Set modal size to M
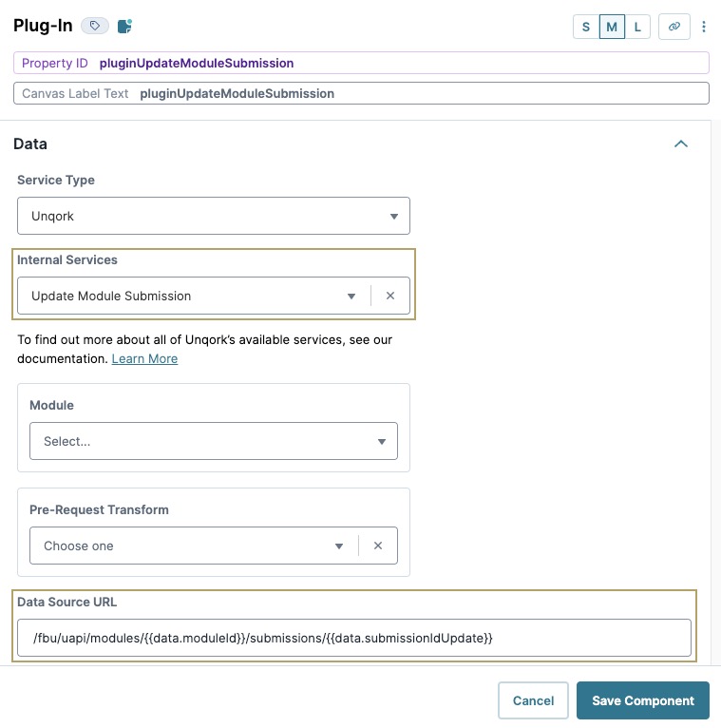The width and height of the screenshot is (721, 728). [x=612, y=27]
